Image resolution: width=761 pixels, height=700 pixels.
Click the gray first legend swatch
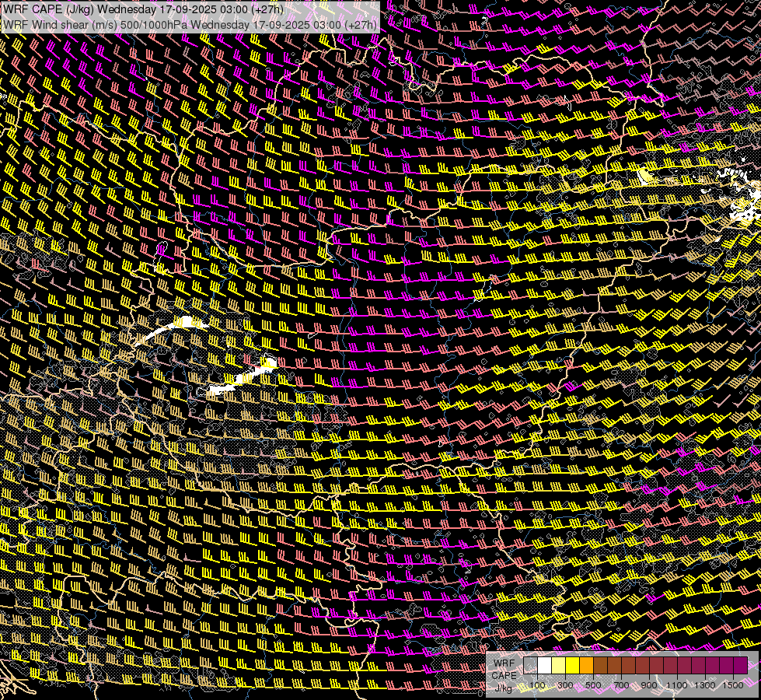click(x=530, y=665)
